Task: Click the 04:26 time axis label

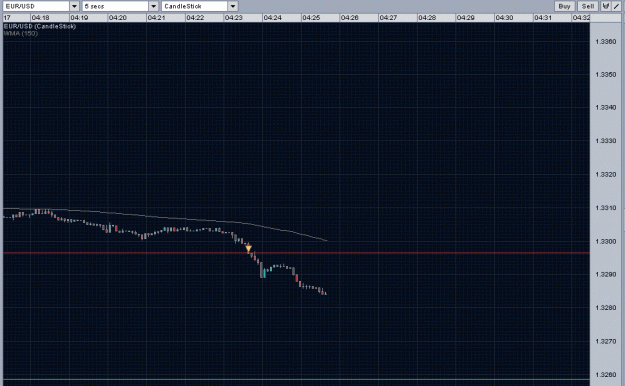Action: point(350,18)
